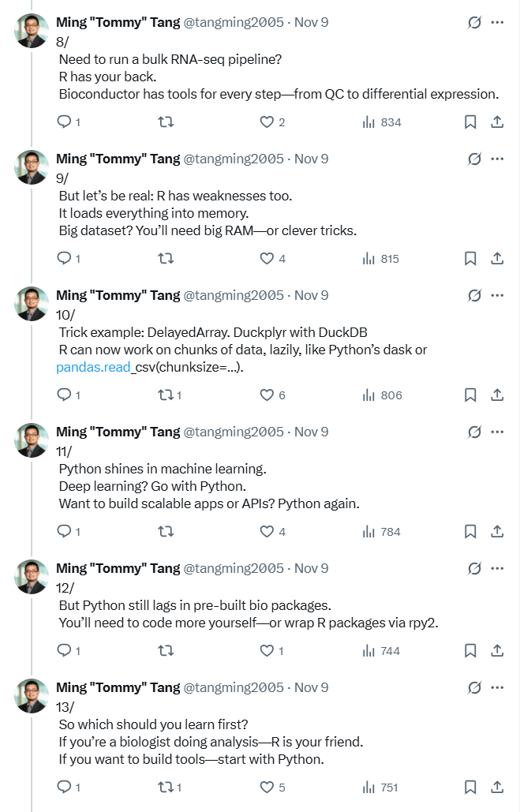Screen dimensions: 531x812
Task: Open more options menu on tweet 9/
Action: click(x=497, y=159)
